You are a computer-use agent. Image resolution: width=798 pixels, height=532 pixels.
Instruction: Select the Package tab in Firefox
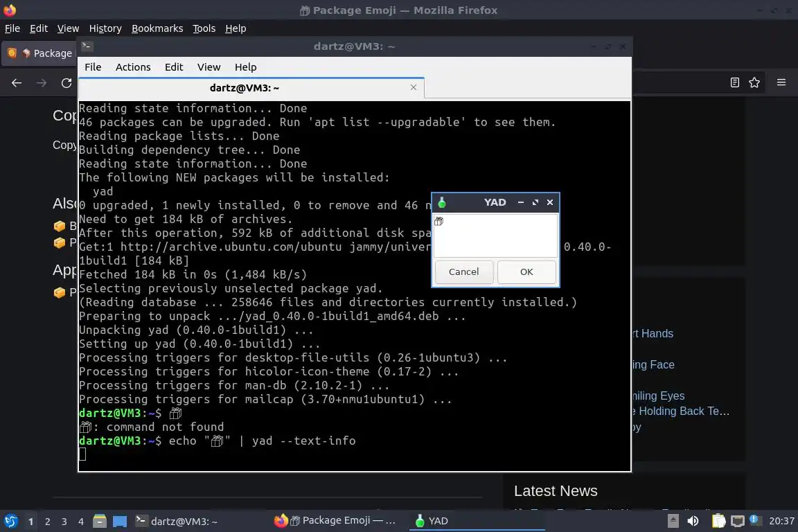tap(39, 53)
